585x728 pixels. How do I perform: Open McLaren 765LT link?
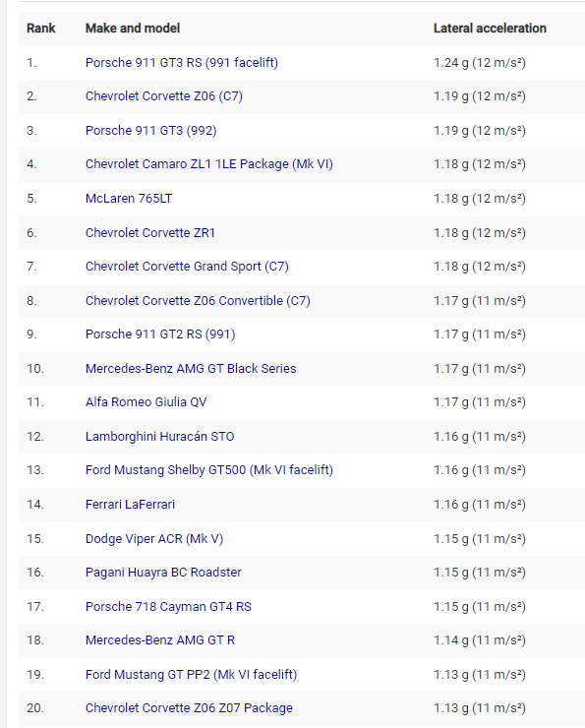pyautogui.click(x=129, y=199)
